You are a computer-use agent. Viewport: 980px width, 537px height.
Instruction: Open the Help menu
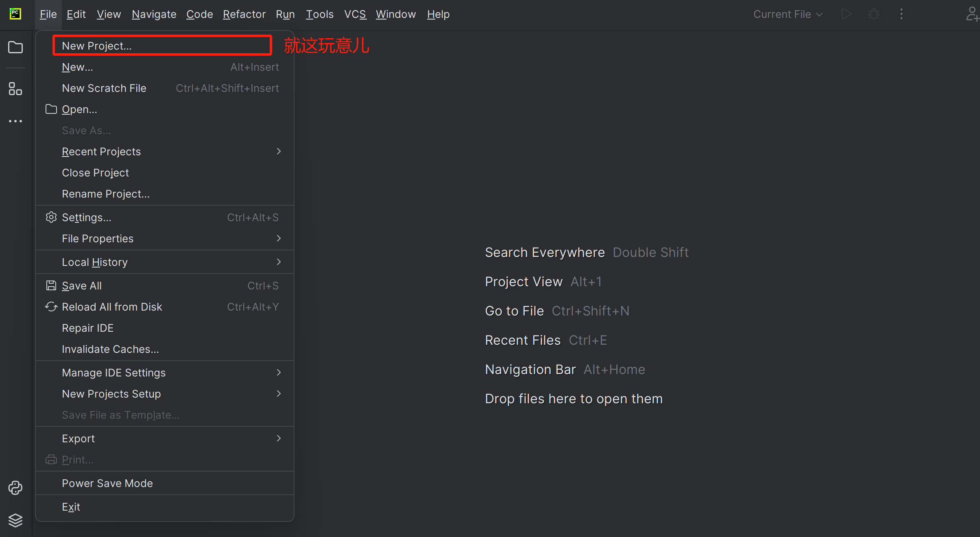438,14
